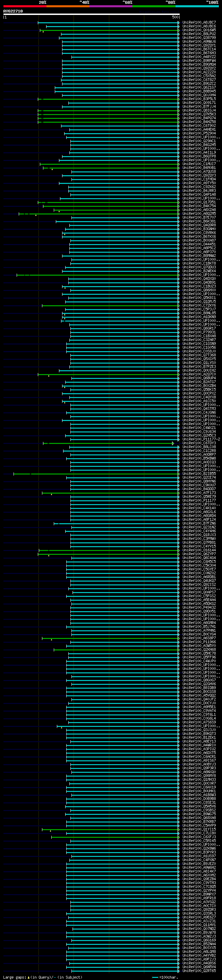
Task: Click the cyan alignment bar for UniRef100_Q2RT65
Action: coord(125,971)
